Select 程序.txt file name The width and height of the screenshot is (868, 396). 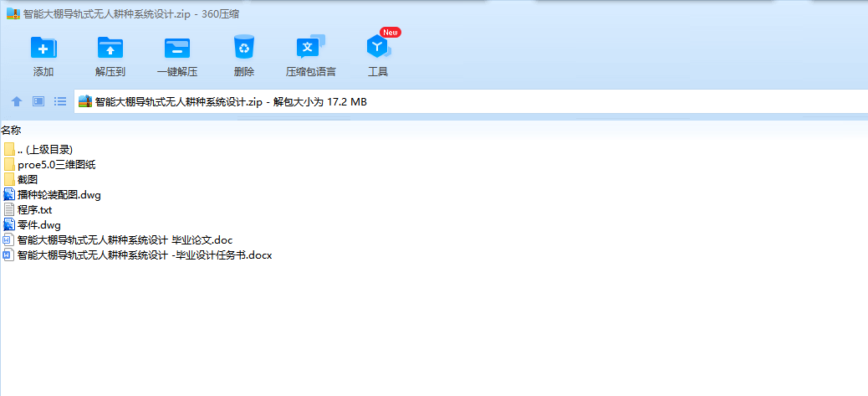tap(35, 210)
